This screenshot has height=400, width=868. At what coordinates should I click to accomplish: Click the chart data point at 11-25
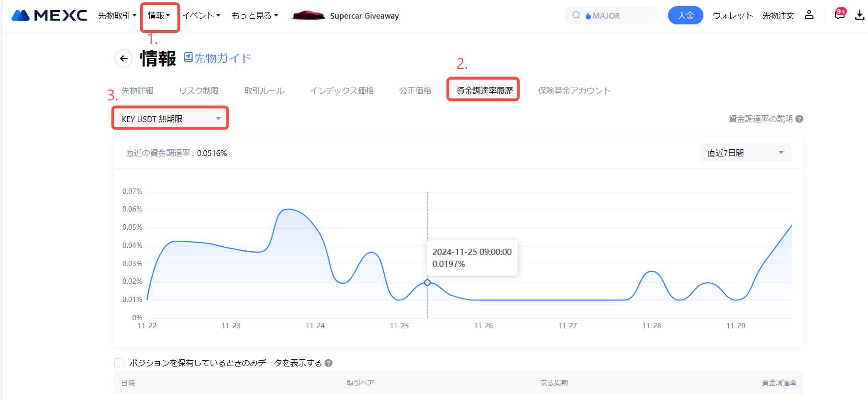pos(427,283)
